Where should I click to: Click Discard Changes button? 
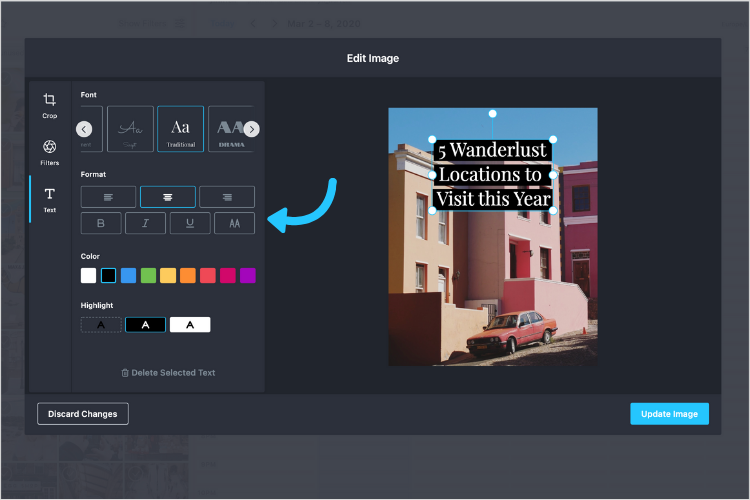click(x=83, y=413)
